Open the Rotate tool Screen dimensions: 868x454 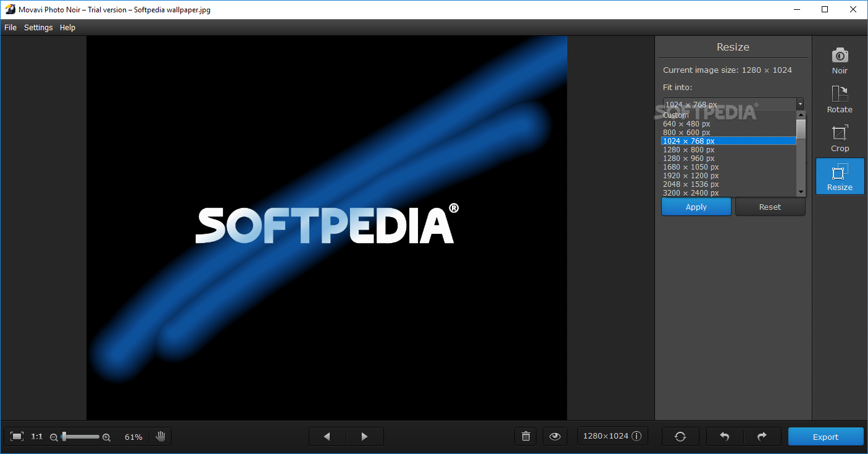pyautogui.click(x=840, y=99)
